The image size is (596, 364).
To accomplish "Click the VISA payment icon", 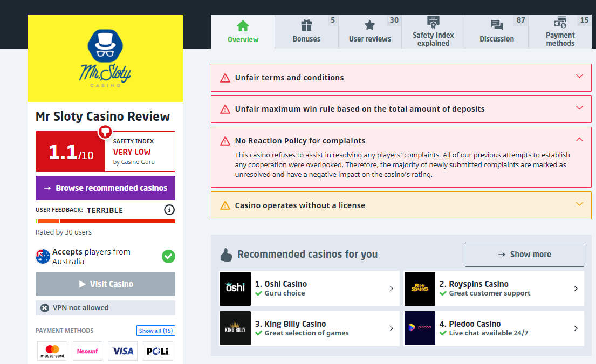I will pyautogui.click(x=123, y=351).
